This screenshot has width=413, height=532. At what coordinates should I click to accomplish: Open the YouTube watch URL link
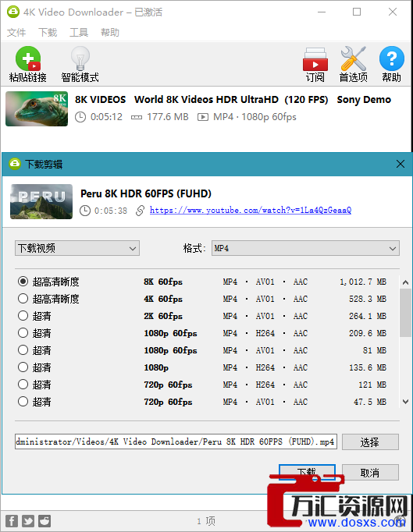click(x=251, y=211)
